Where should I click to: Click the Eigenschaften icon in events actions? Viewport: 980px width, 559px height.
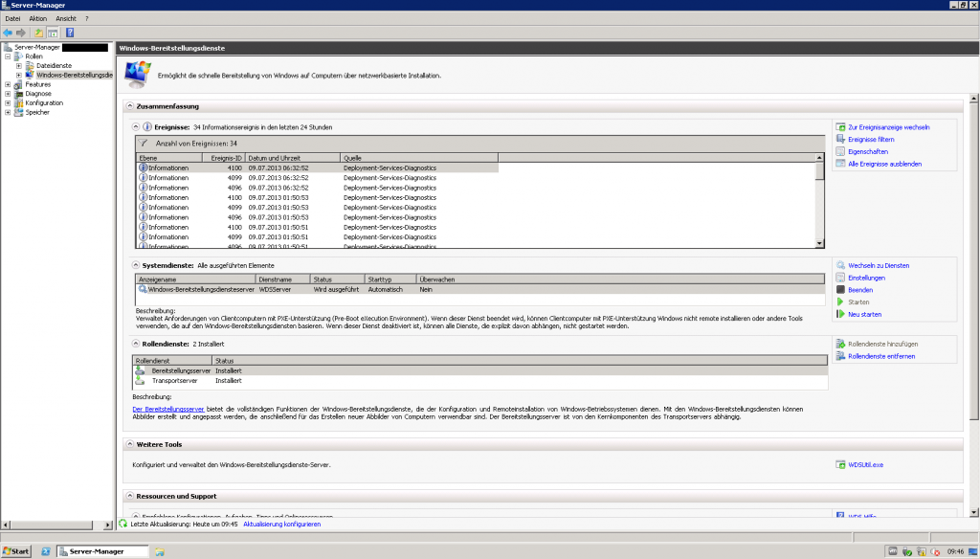(x=840, y=151)
